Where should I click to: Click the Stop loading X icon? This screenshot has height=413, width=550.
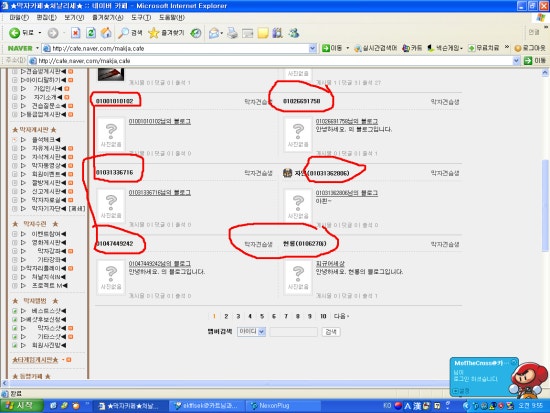(x=75, y=33)
